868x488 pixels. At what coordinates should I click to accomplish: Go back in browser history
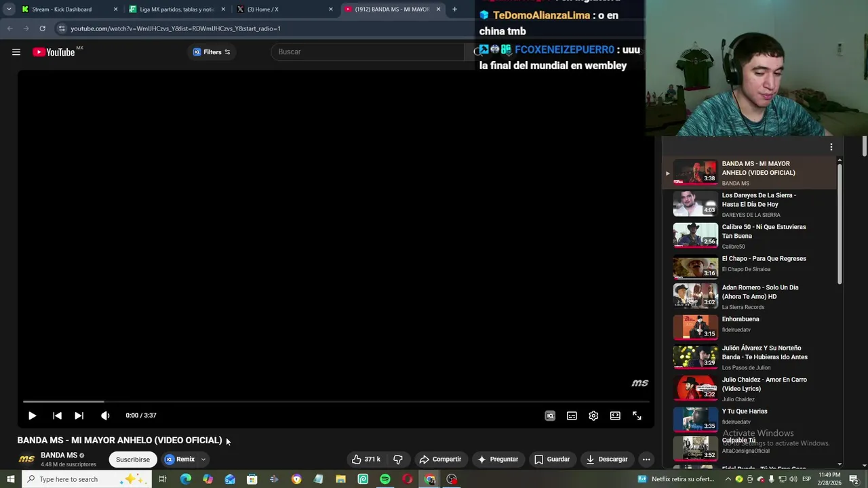9,28
